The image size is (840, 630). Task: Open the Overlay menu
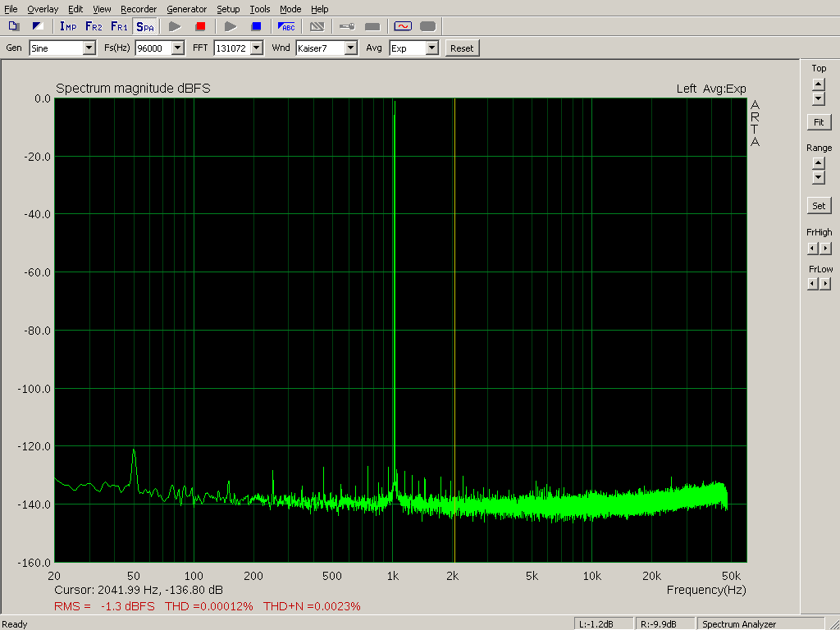(x=43, y=9)
